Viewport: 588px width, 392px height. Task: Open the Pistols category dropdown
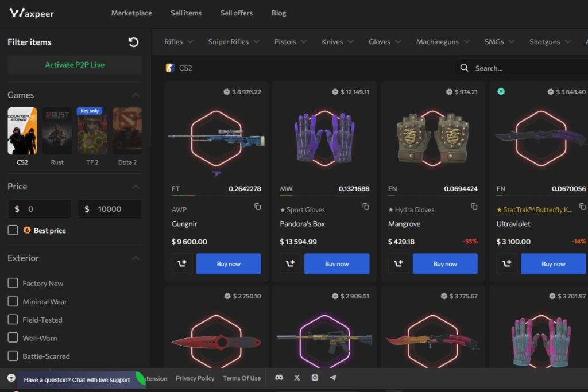click(x=291, y=41)
